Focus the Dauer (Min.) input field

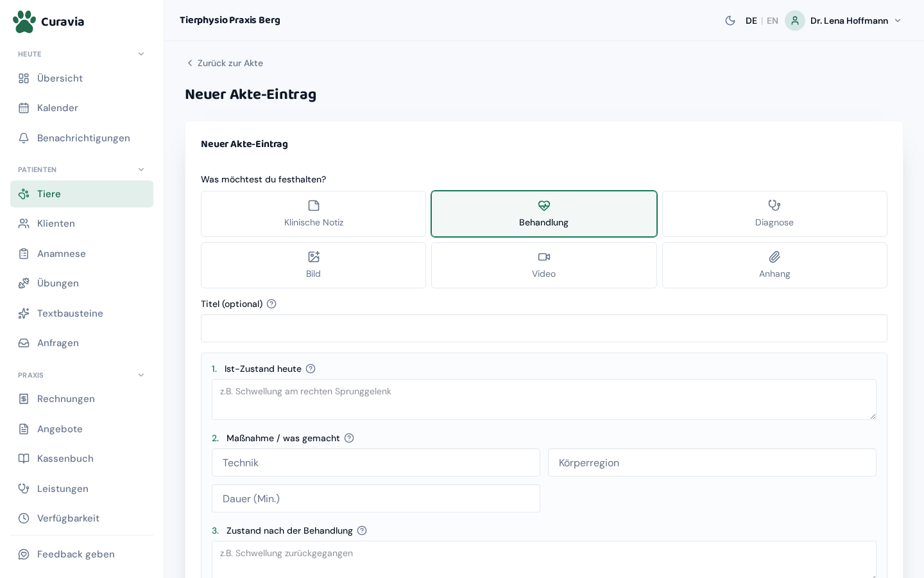pyautogui.click(x=376, y=498)
